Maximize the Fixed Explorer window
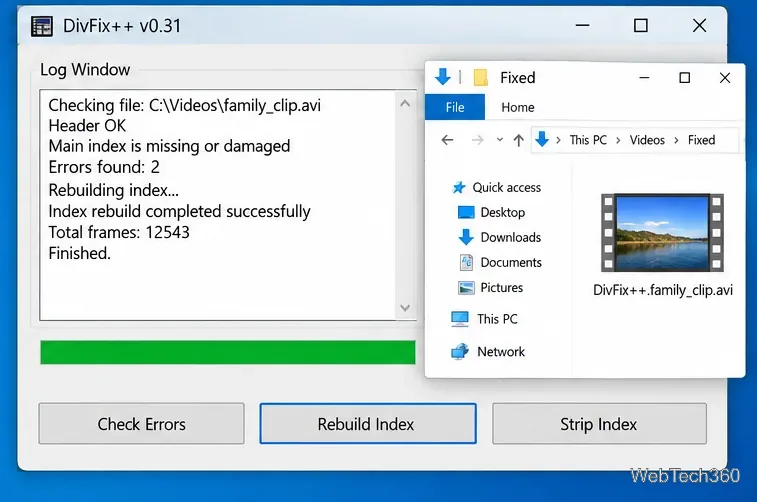The width and height of the screenshot is (757, 502). coord(685,77)
